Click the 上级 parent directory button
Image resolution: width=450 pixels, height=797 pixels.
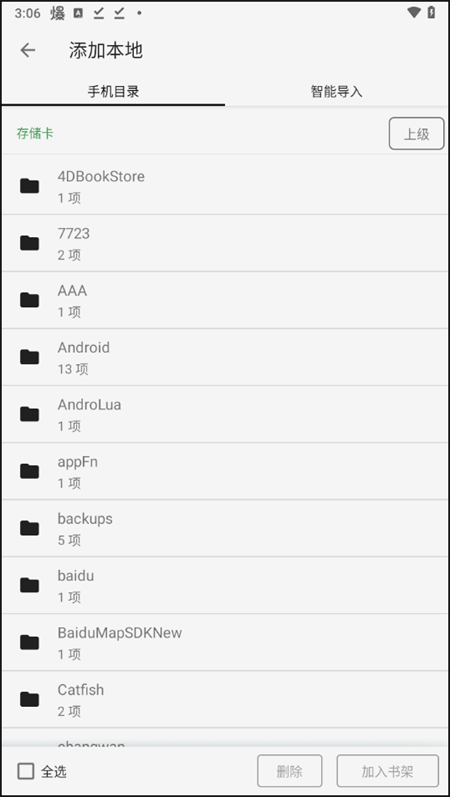pyautogui.click(x=416, y=134)
